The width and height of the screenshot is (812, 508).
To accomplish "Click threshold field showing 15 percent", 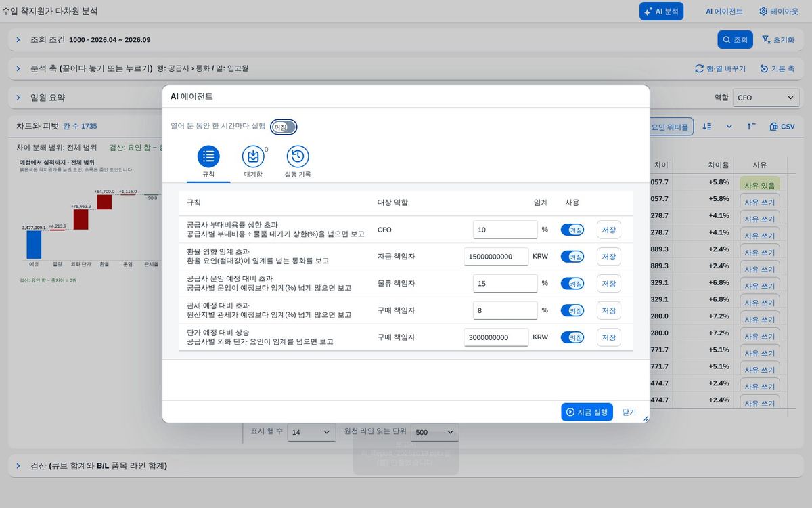I will coord(505,284).
